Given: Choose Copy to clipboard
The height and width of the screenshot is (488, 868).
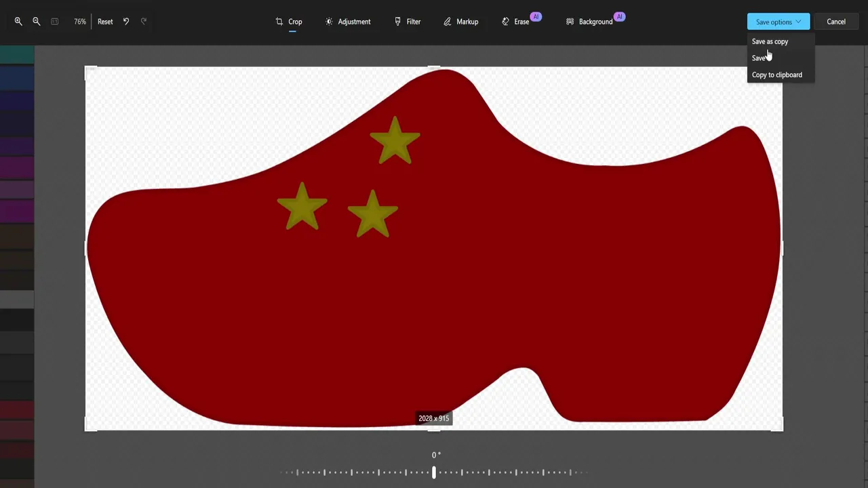Looking at the screenshot, I should point(777,75).
